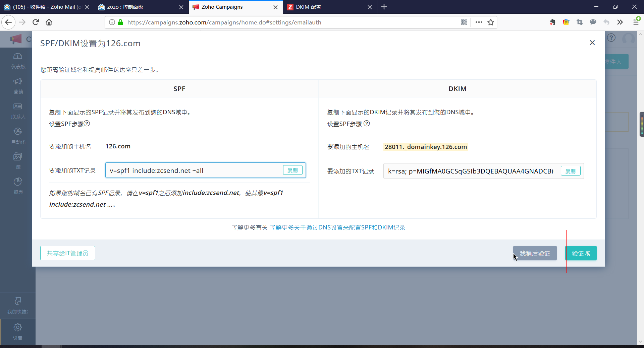
Task: Switch to the Zoho Mail inbox tab
Action: click(44, 7)
